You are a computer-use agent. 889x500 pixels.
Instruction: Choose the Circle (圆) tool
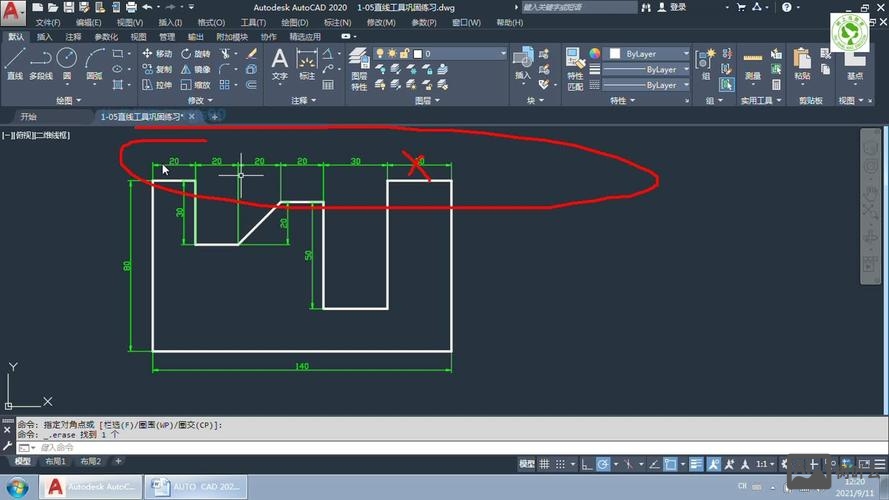coord(67,63)
